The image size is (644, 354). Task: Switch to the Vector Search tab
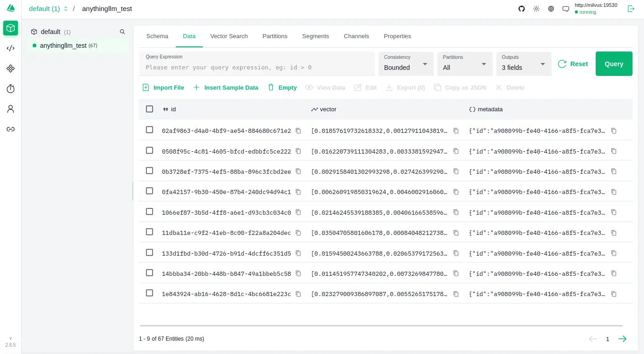229,36
